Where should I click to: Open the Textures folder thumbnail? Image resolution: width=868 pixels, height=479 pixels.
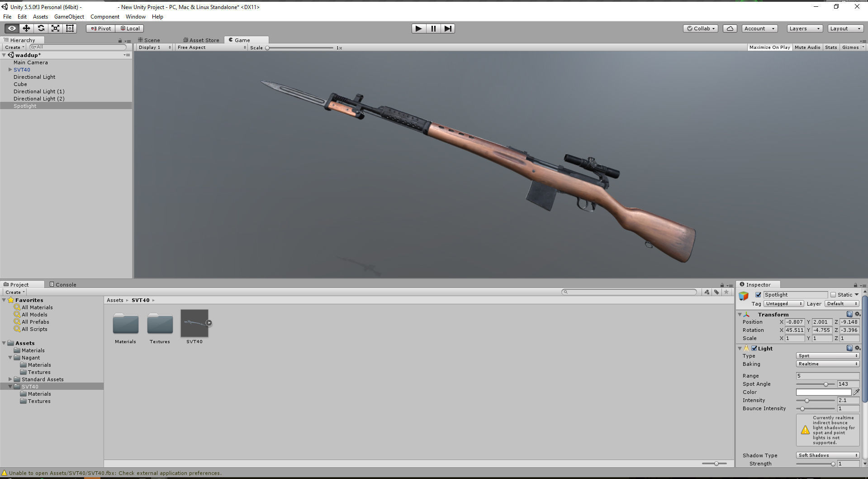click(x=160, y=323)
